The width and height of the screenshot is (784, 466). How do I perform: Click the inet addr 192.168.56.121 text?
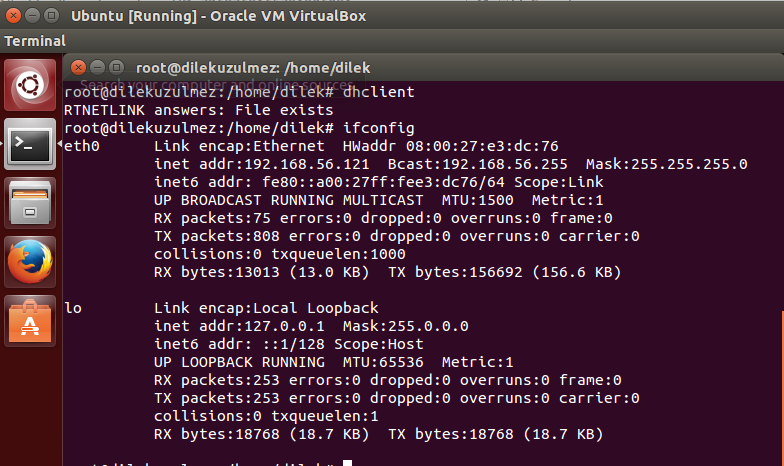pos(262,164)
